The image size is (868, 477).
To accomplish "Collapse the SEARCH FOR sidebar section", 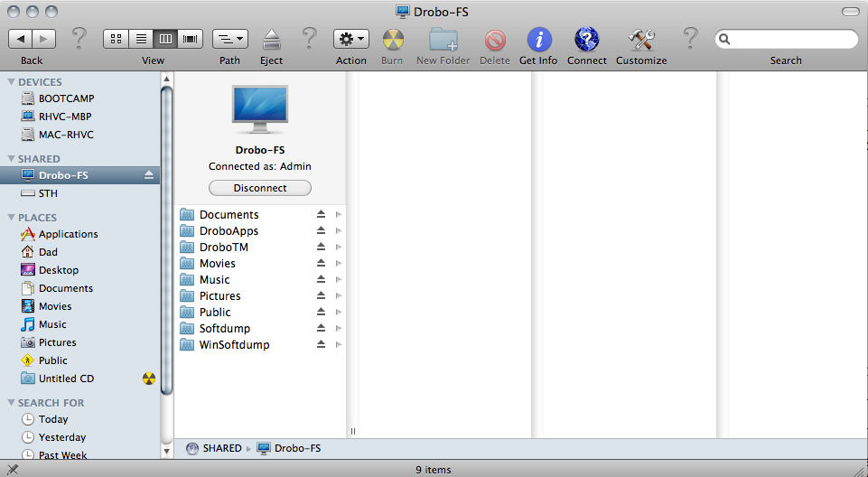I will [x=11, y=403].
